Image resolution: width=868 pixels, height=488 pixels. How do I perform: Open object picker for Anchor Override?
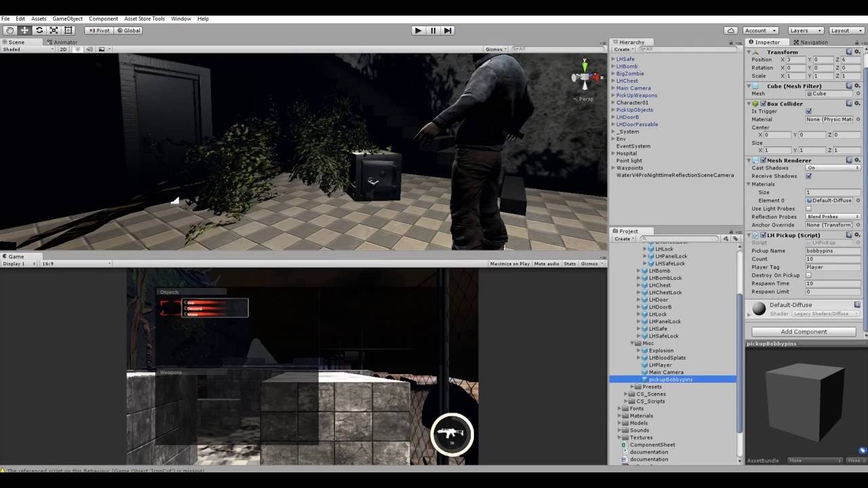858,225
